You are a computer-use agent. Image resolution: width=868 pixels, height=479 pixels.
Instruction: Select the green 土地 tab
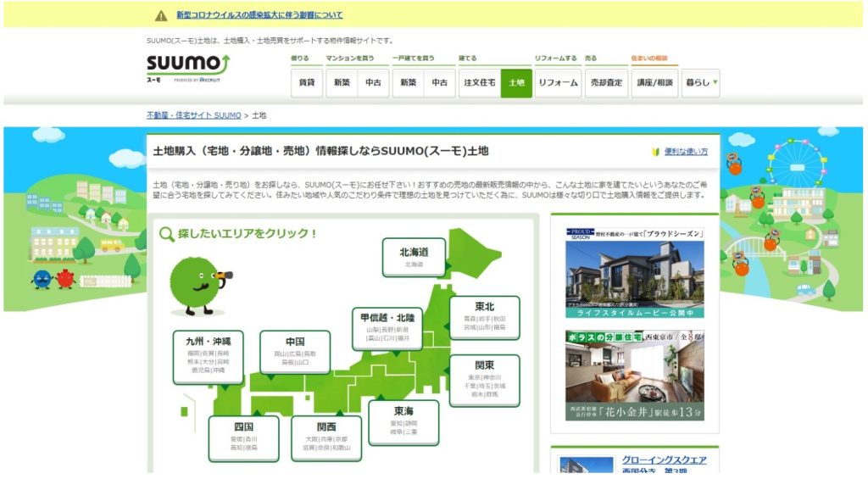click(516, 82)
